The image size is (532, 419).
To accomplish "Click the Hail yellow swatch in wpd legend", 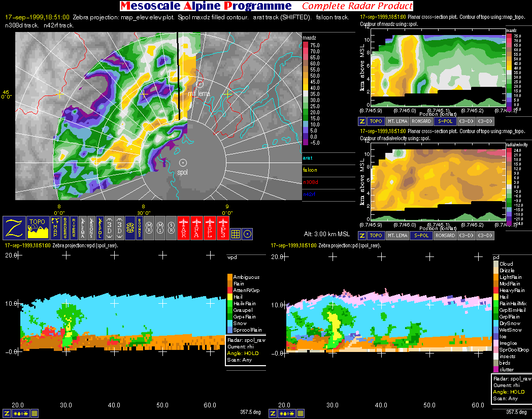I will coord(229,297).
